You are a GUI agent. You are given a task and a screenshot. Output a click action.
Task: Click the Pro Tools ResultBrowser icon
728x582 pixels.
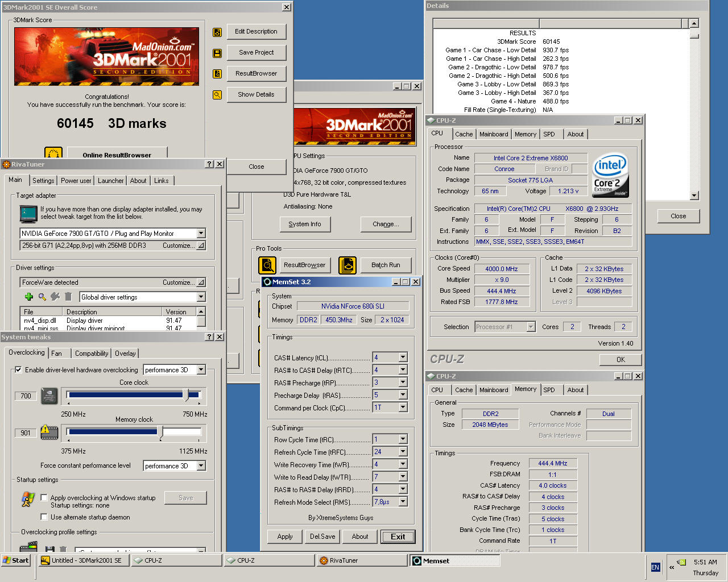tap(267, 265)
